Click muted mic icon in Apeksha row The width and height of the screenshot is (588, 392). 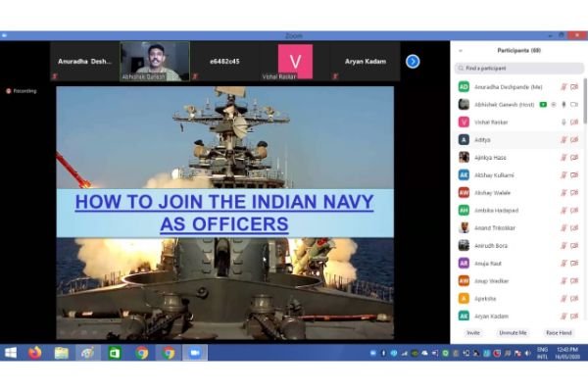[563, 299]
